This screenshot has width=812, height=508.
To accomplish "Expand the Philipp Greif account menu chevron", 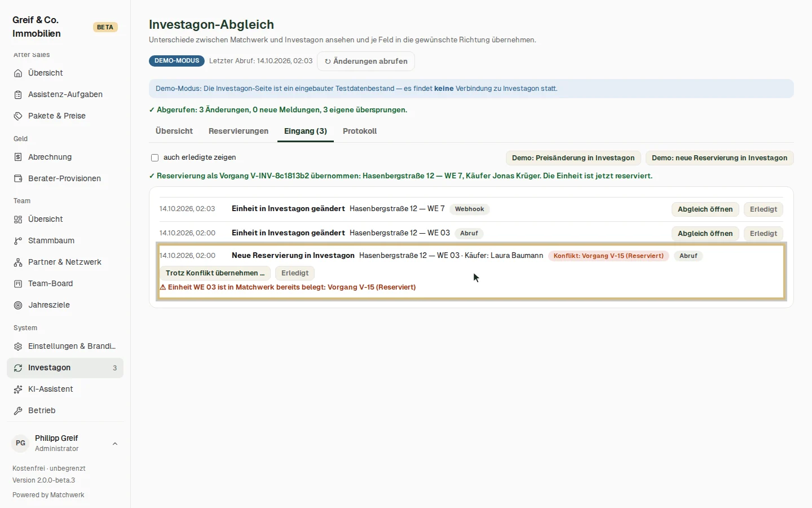I will pos(115,444).
